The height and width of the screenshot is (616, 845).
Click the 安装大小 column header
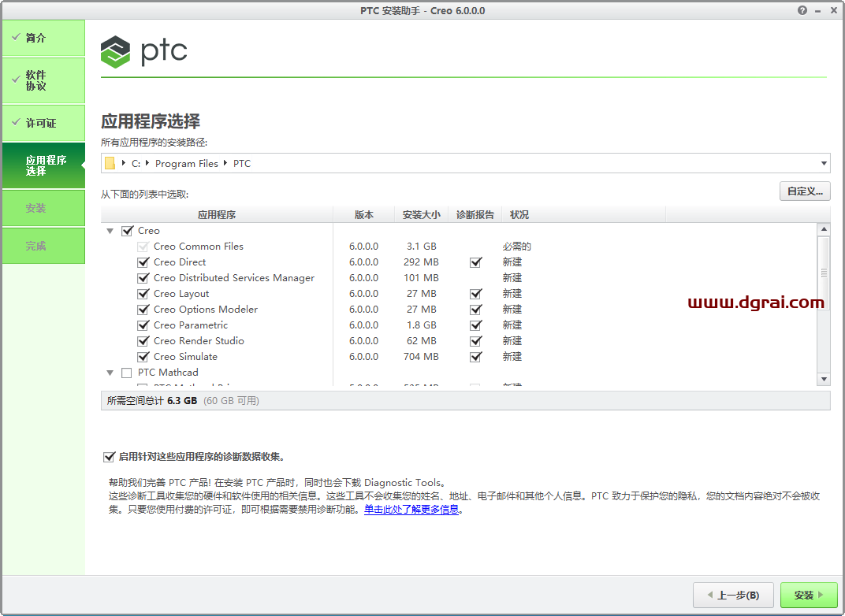[x=422, y=215]
